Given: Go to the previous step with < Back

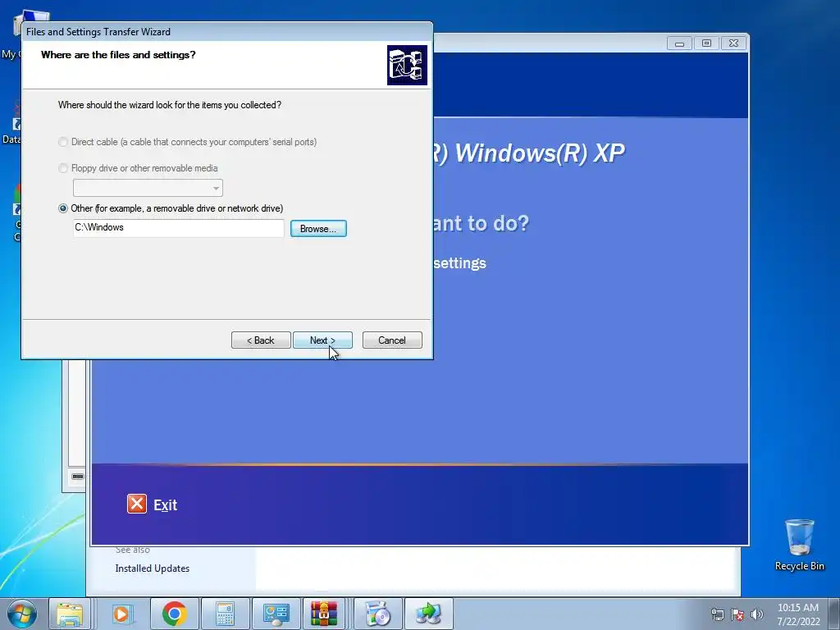Looking at the screenshot, I should click(x=261, y=340).
